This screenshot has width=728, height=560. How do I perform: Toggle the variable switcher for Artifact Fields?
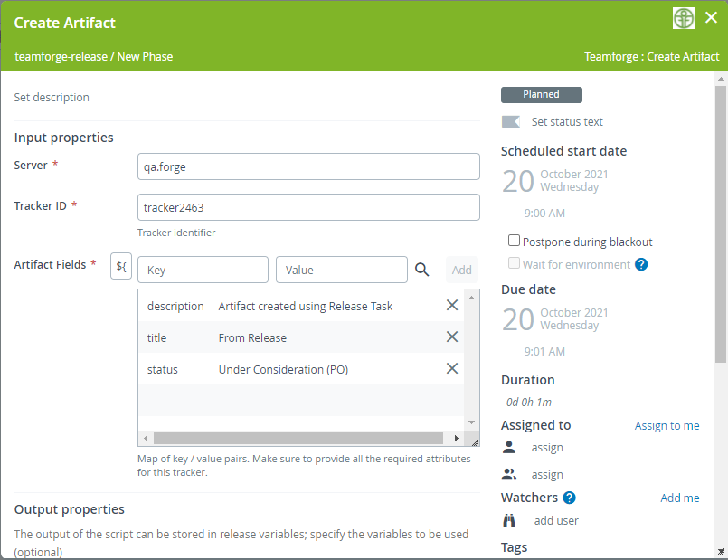tap(121, 269)
